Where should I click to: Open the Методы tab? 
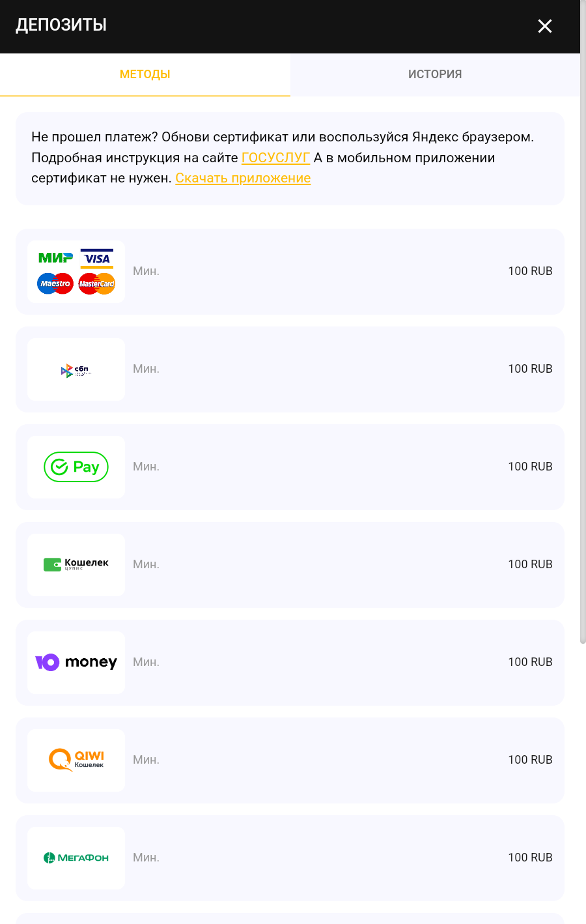[145, 74]
